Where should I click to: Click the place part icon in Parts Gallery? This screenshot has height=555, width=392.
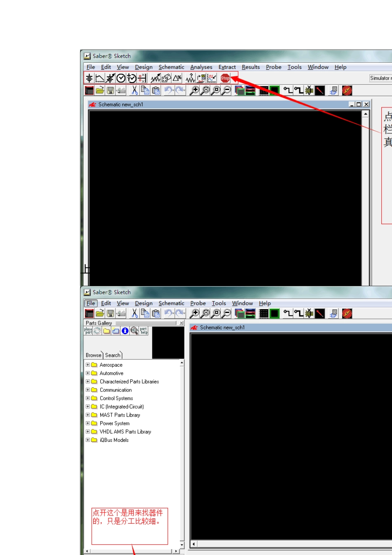click(x=88, y=331)
